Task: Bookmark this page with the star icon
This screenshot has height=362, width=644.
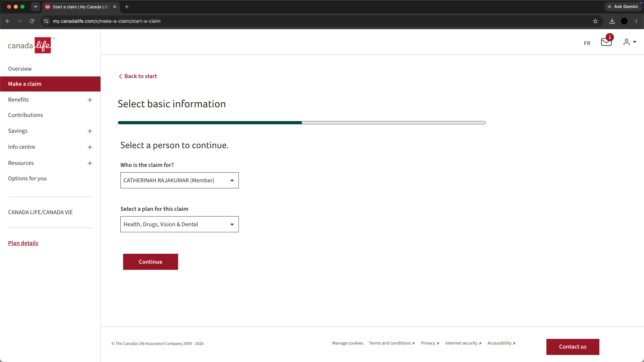Action: pos(595,21)
